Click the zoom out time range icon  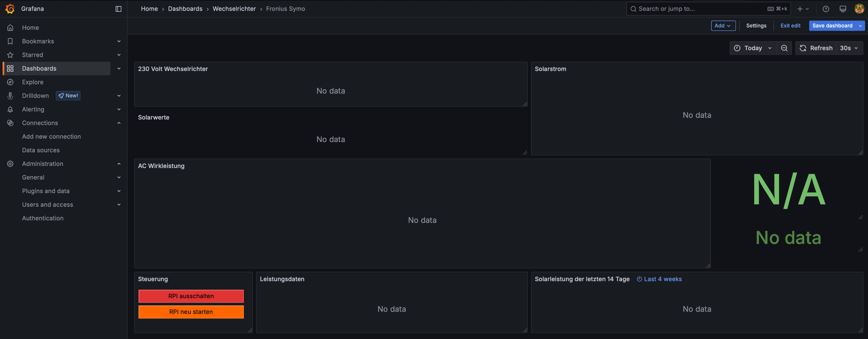point(784,48)
